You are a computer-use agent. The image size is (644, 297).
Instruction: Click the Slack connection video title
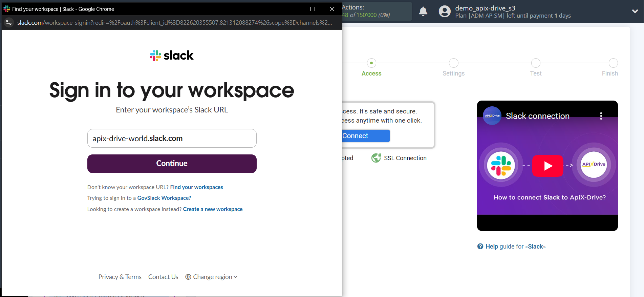click(538, 116)
